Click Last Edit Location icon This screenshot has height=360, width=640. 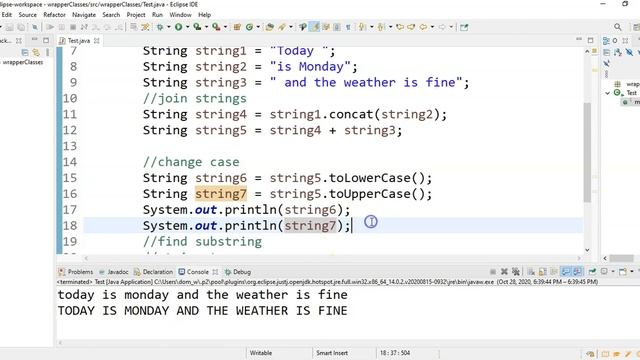[400, 27]
